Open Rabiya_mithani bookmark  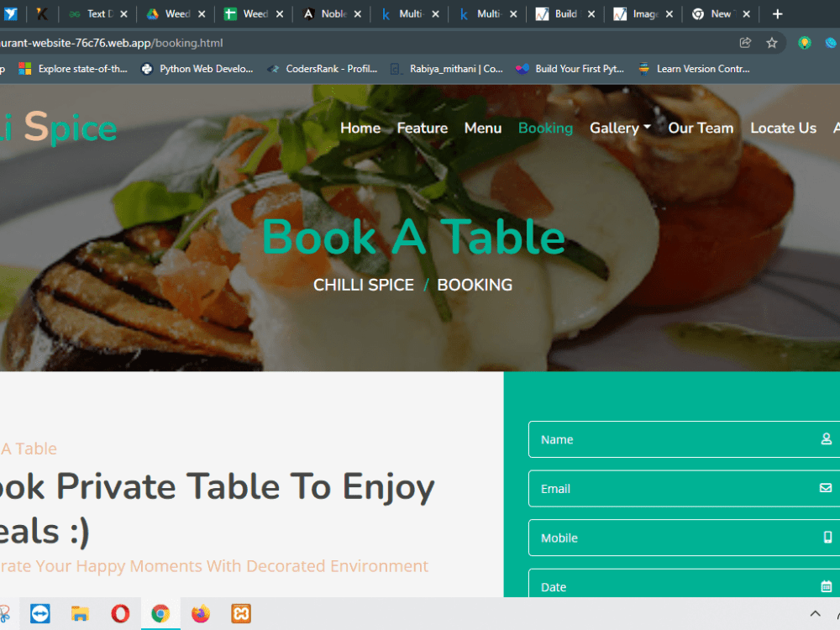point(446,69)
